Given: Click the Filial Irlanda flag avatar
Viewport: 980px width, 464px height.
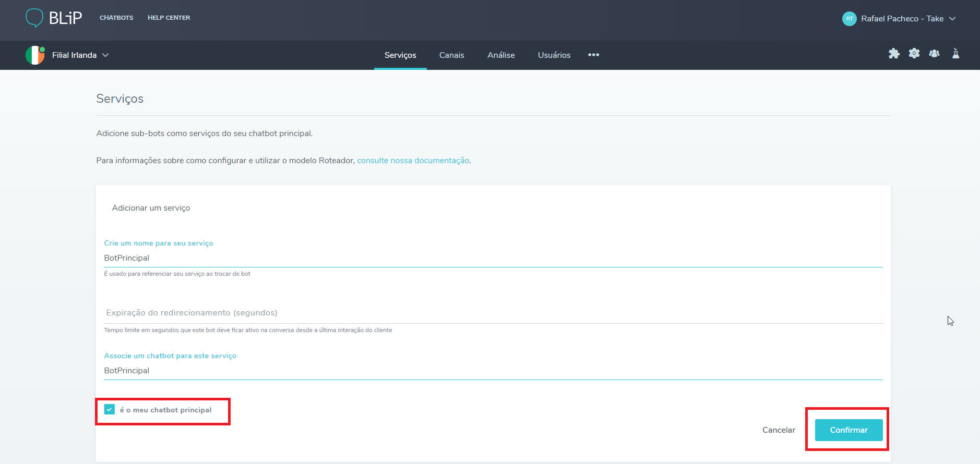Looking at the screenshot, I should pyautogui.click(x=35, y=55).
